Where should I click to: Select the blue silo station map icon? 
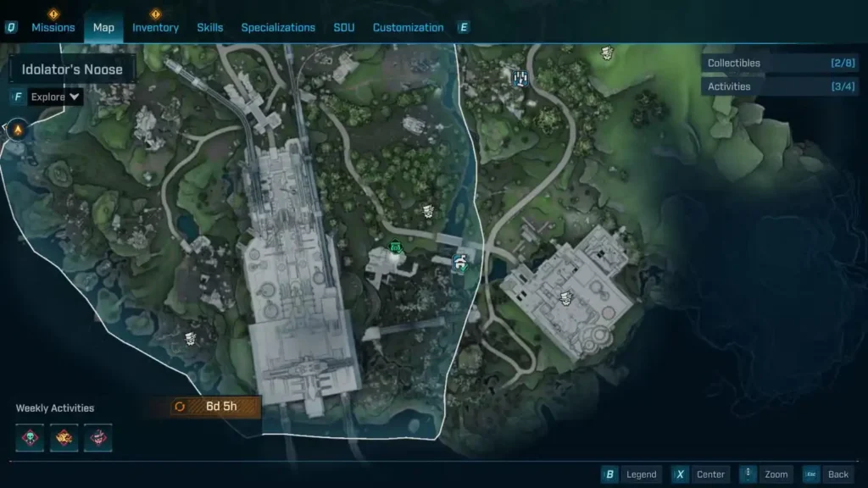tap(520, 79)
